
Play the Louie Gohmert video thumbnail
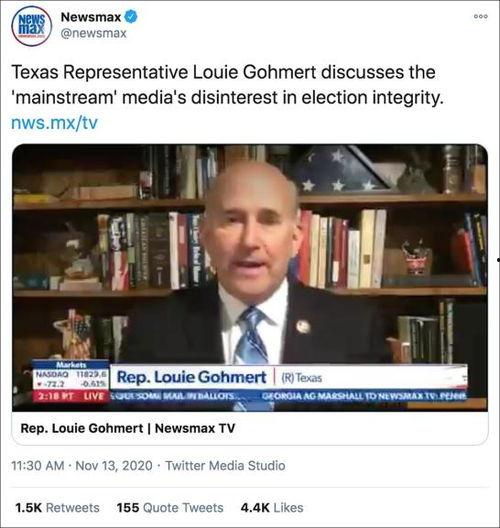(250, 277)
